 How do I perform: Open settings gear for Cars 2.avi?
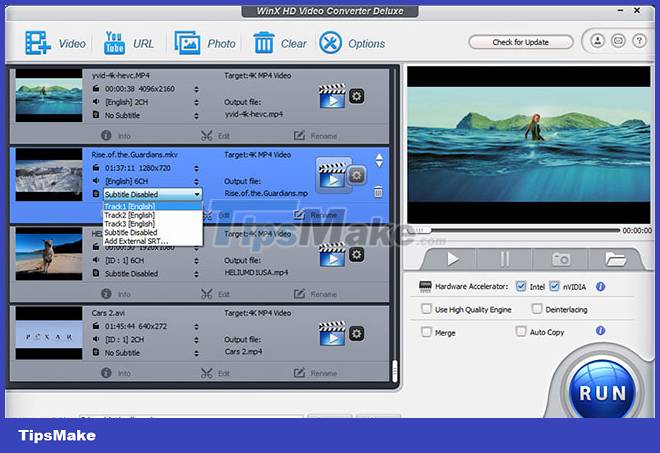click(x=357, y=333)
